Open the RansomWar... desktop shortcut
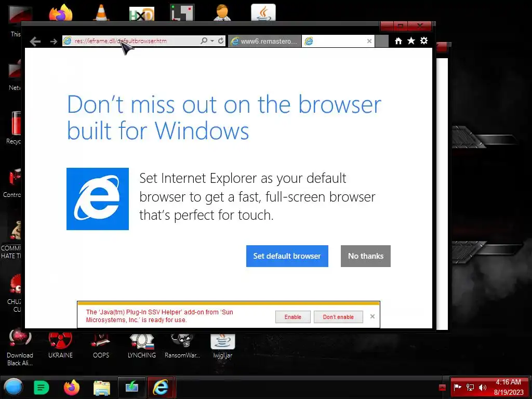The image size is (532, 399). (182, 346)
